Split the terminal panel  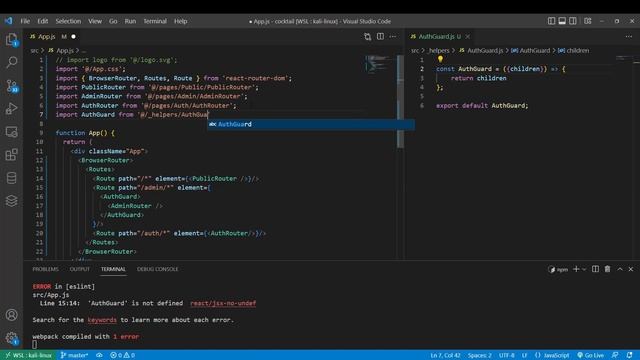coord(596,269)
